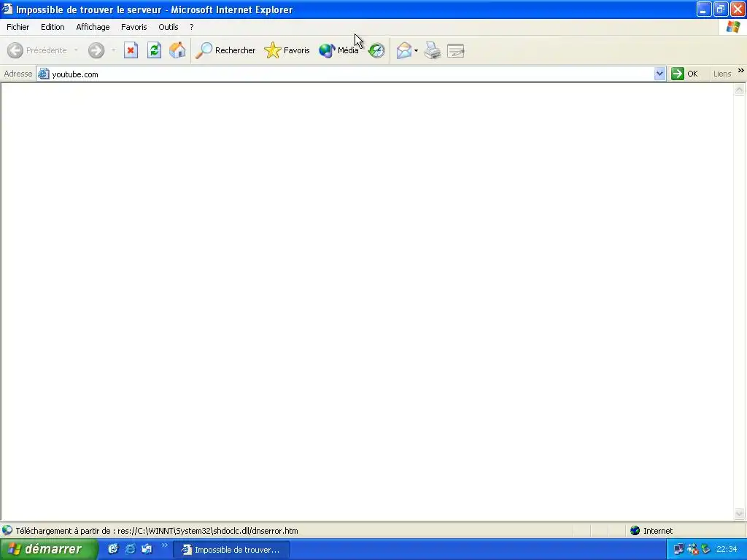
Task: Go to the Home page icon
Action: click(x=177, y=50)
